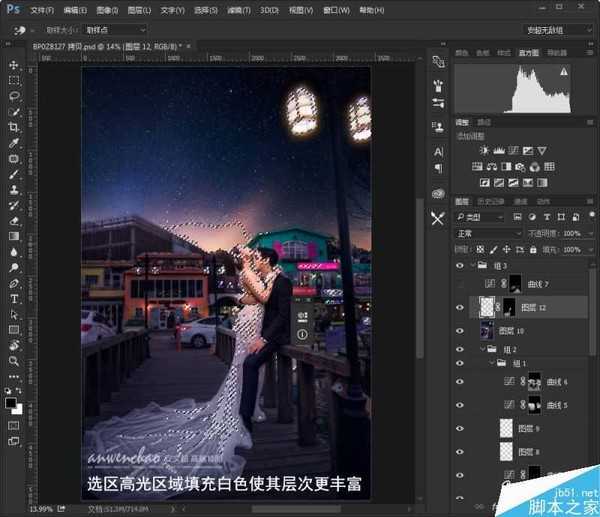Select the Path Selection tool
The height and width of the screenshot is (517, 600).
(14, 315)
